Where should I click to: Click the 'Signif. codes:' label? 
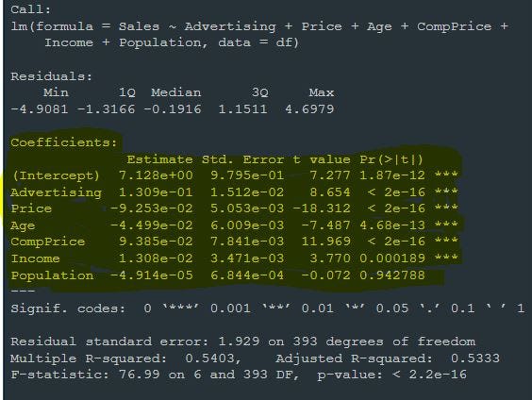[x=68, y=308]
